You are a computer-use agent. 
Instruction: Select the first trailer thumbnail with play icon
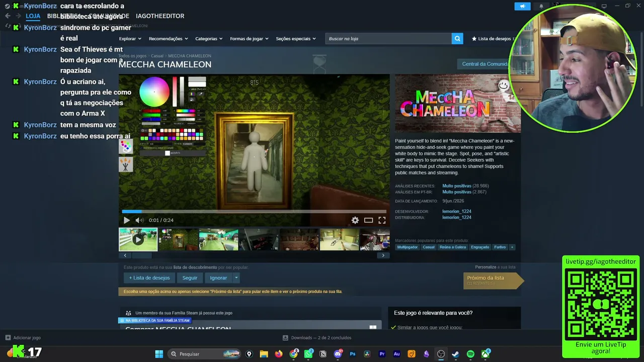pyautogui.click(x=138, y=239)
